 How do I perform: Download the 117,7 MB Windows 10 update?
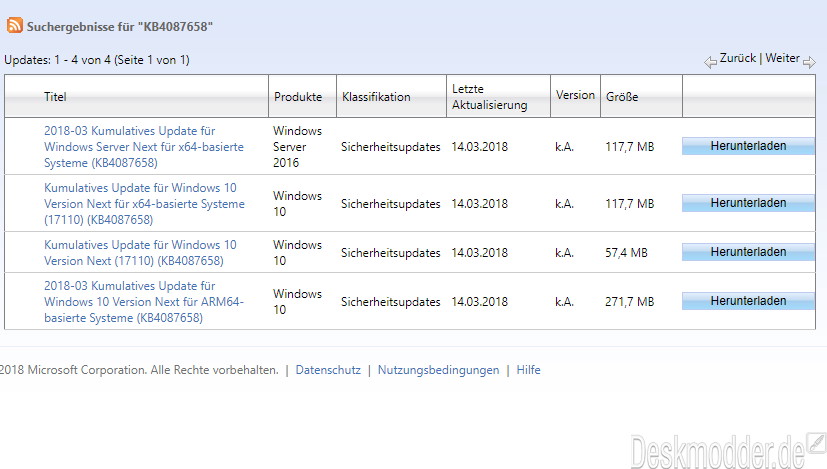748,203
